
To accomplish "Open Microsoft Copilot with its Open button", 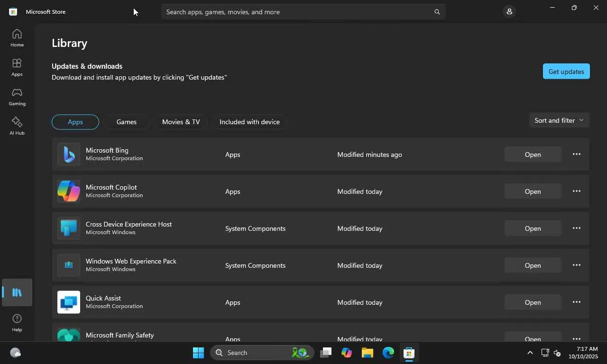I will pyautogui.click(x=533, y=191).
